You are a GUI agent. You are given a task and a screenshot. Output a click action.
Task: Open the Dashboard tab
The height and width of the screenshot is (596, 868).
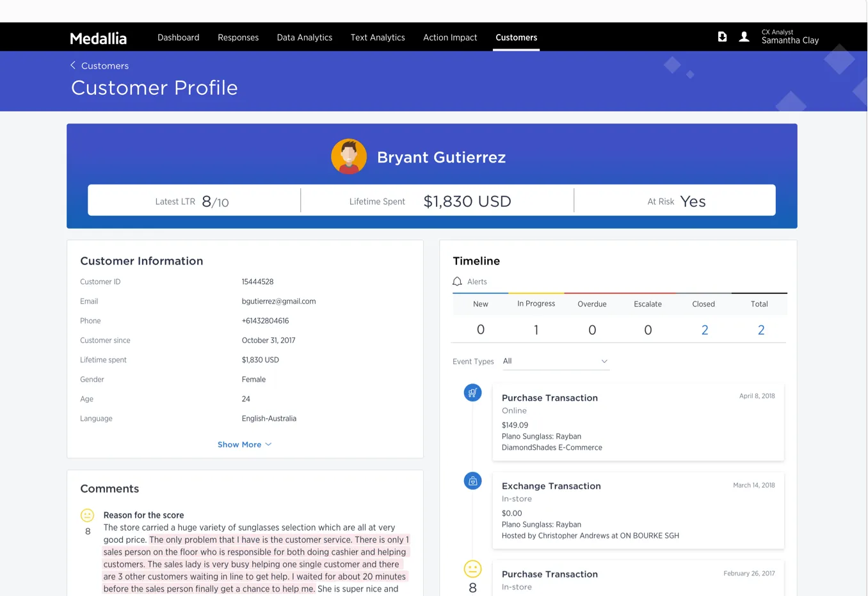(179, 38)
